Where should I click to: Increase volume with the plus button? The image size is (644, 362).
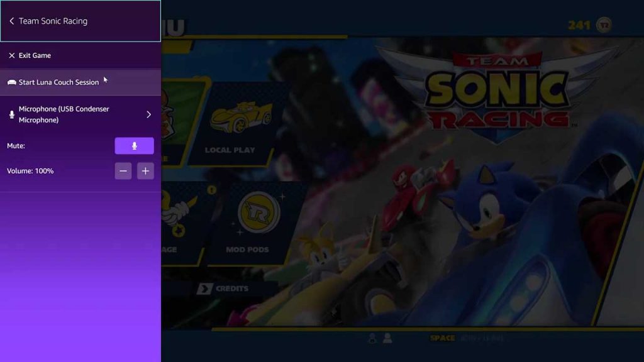(145, 171)
